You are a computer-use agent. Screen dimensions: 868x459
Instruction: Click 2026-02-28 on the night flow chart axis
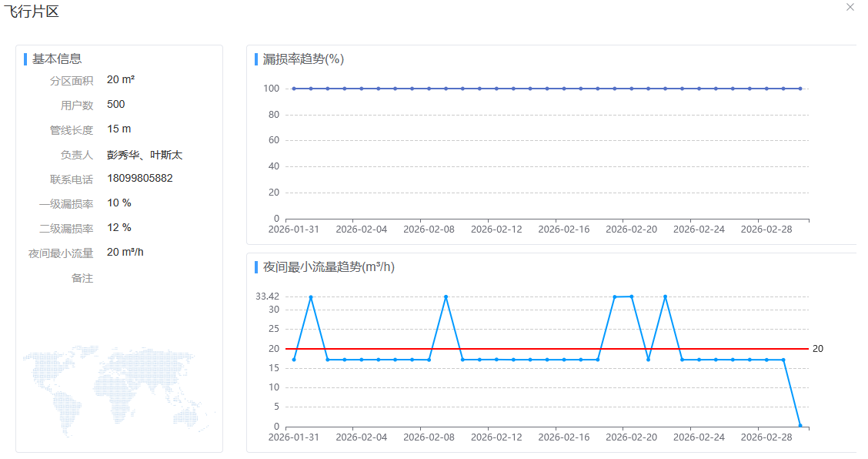pos(766,437)
